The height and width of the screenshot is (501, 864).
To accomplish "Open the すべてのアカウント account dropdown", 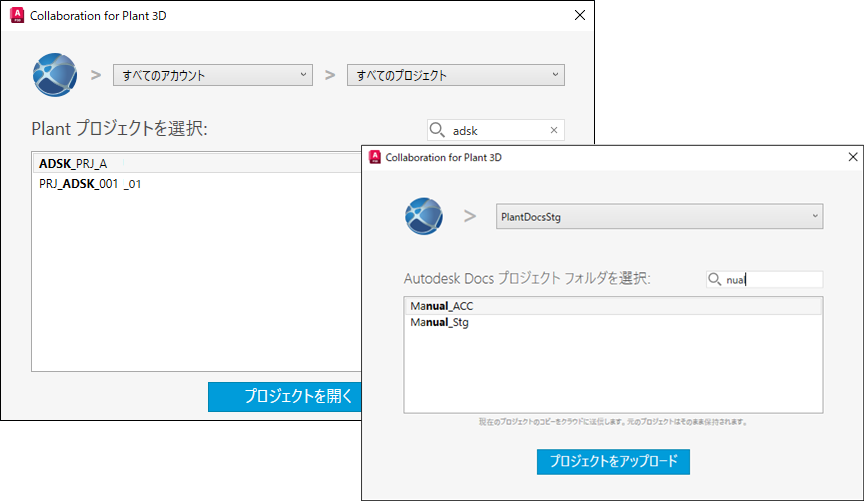I will pos(213,75).
